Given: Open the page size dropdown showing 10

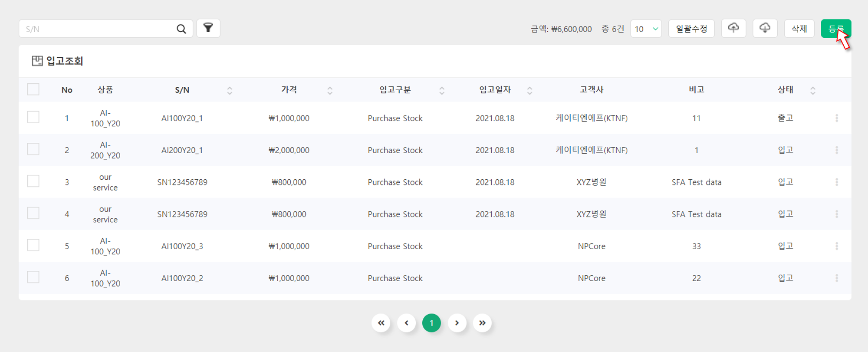Looking at the screenshot, I should (646, 29).
